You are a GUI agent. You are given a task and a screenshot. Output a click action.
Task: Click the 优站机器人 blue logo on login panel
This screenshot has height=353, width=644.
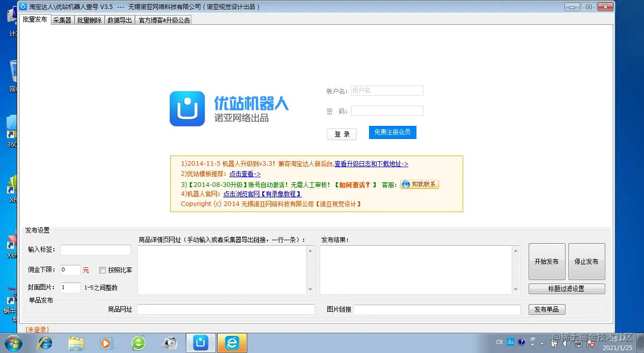pyautogui.click(x=186, y=108)
